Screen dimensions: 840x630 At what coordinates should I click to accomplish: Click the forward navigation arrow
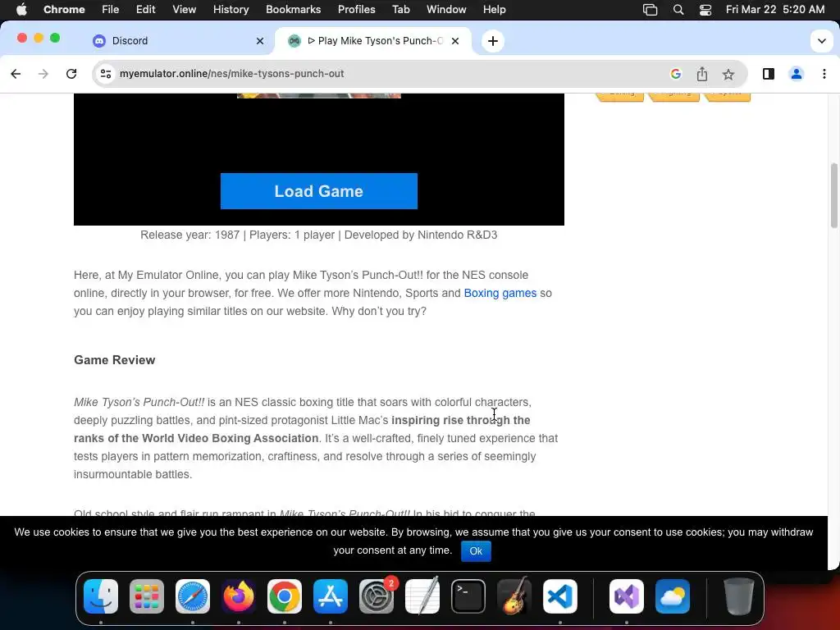coord(43,74)
